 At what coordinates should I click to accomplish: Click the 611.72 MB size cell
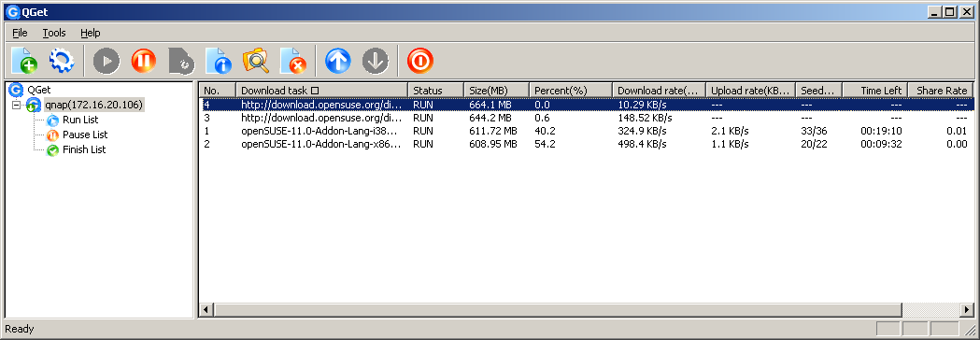click(493, 132)
